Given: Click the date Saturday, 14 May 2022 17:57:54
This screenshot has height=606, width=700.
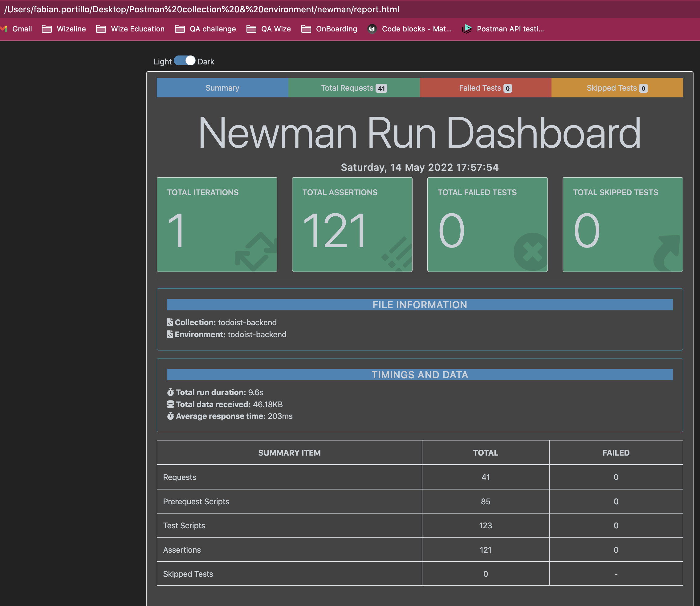Looking at the screenshot, I should tap(419, 167).
